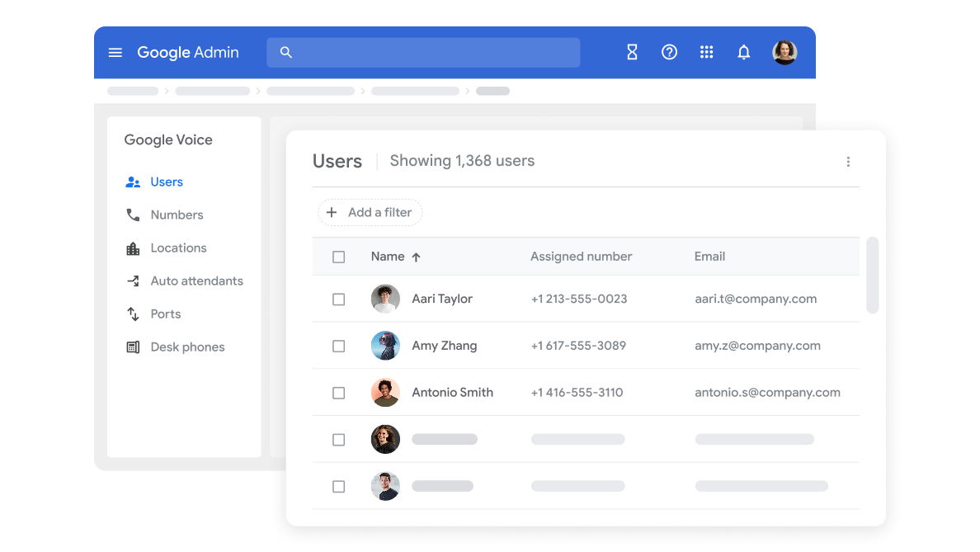
Task: Open Locations in Google Voice sidebar
Action: [x=178, y=248]
